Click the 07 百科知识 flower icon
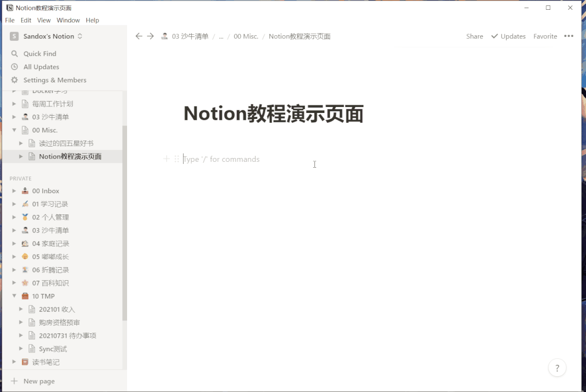The image size is (586, 392). click(25, 283)
